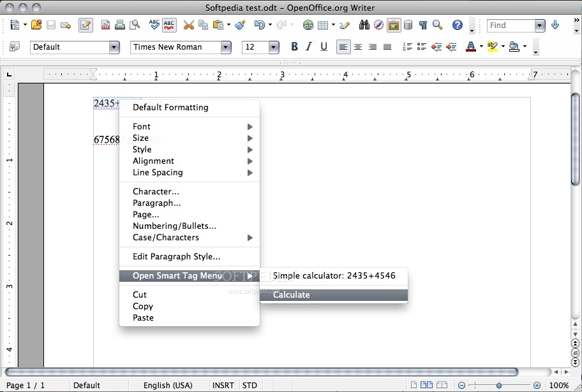Open the paragraph style Default dropdown
Viewport: 582px width, 392px height.
click(114, 47)
